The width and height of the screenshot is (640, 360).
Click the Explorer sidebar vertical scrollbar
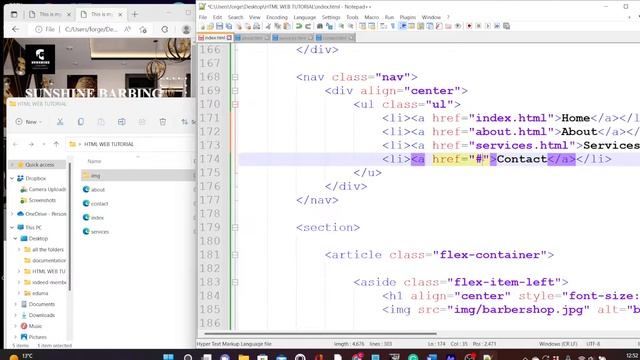coord(69,227)
